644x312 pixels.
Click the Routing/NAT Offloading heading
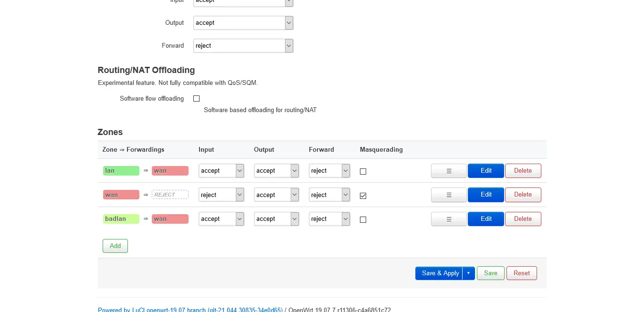coord(146,70)
